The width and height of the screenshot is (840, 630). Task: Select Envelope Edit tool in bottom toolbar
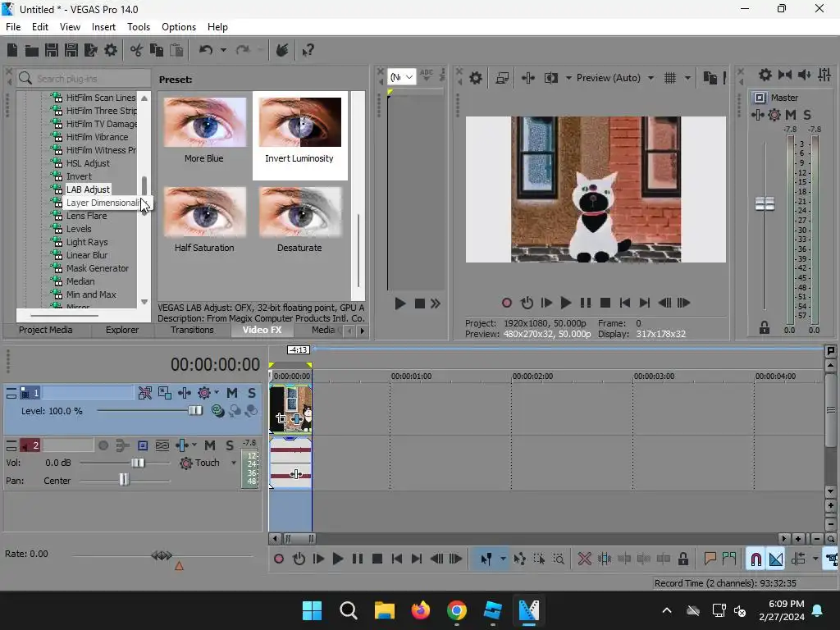tap(519, 559)
